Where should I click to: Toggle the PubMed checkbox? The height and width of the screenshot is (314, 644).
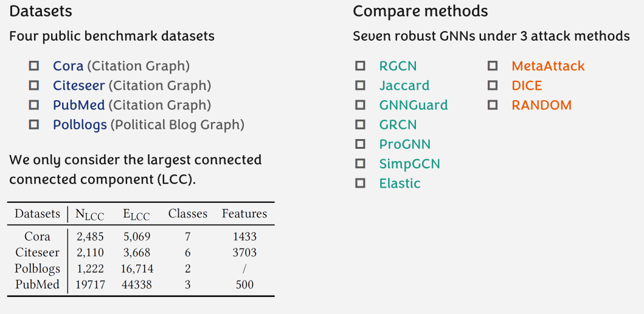(x=34, y=105)
